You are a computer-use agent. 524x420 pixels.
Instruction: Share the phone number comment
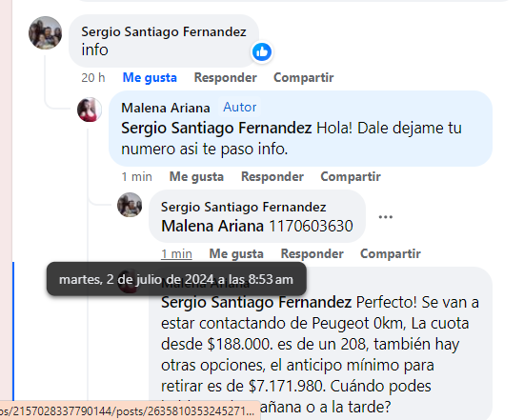coord(391,254)
